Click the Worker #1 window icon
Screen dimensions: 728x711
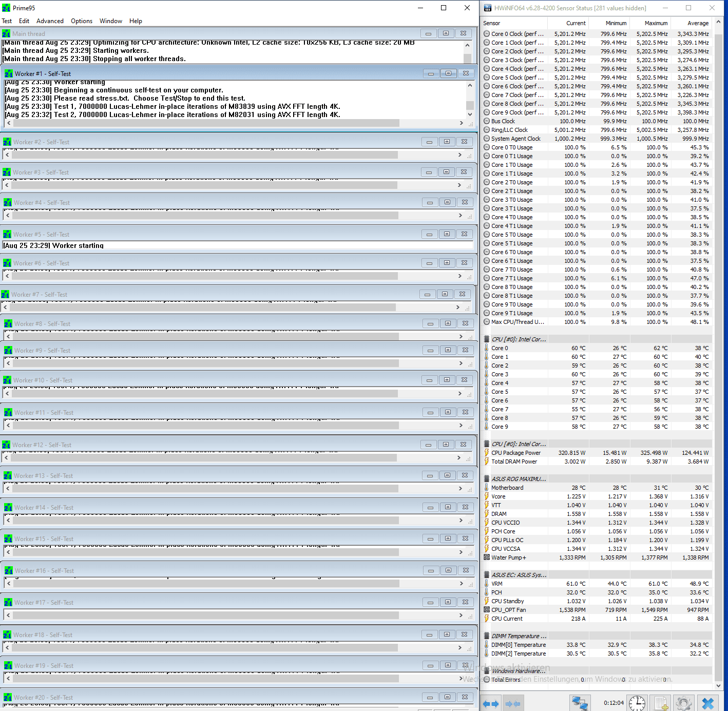[9, 73]
